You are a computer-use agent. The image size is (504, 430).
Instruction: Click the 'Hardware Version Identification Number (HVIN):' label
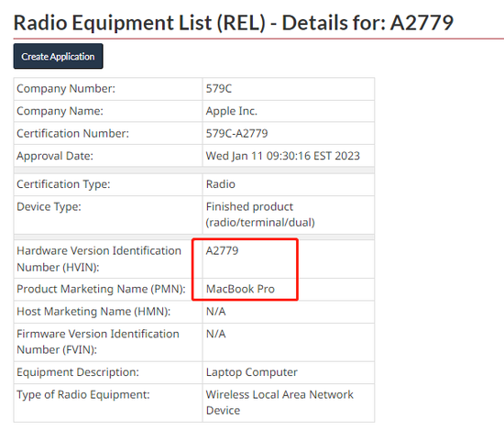(99, 259)
